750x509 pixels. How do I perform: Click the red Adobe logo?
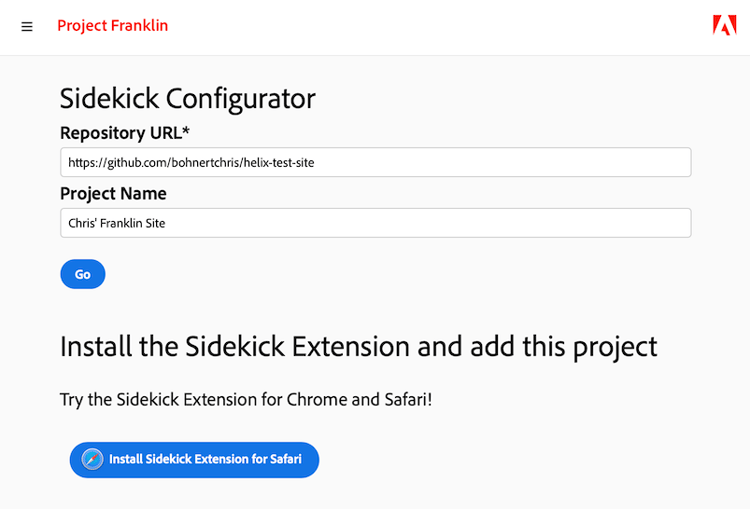724,26
